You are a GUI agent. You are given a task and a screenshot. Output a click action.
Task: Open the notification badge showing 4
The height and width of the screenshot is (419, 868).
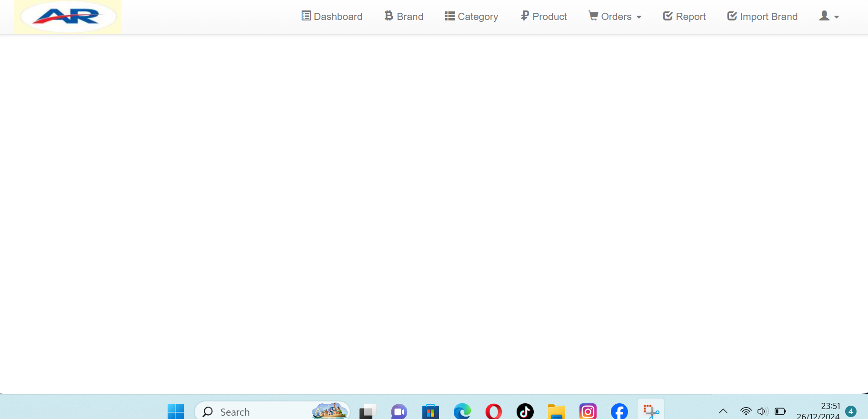[851, 411]
